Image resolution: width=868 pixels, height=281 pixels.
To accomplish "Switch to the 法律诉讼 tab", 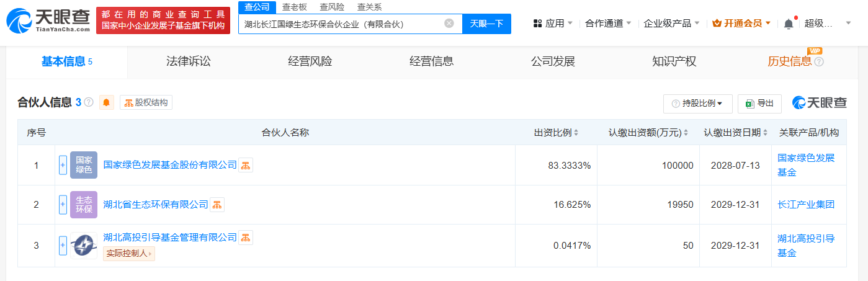I will click(189, 61).
